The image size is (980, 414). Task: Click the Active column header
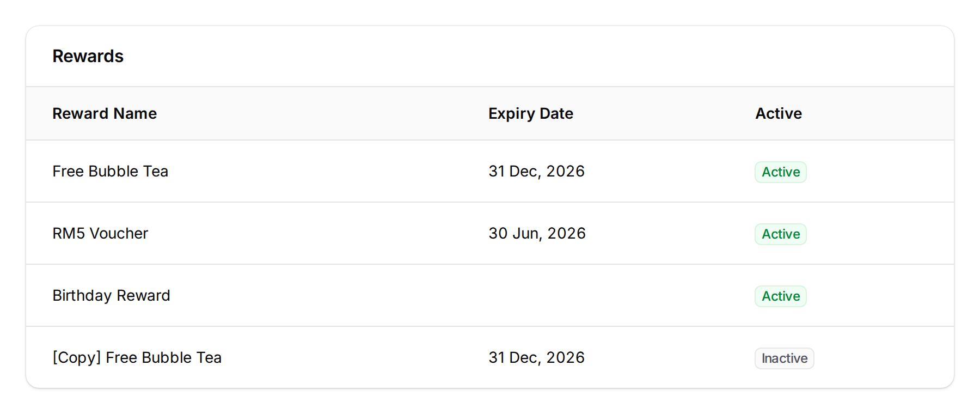[x=778, y=113]
